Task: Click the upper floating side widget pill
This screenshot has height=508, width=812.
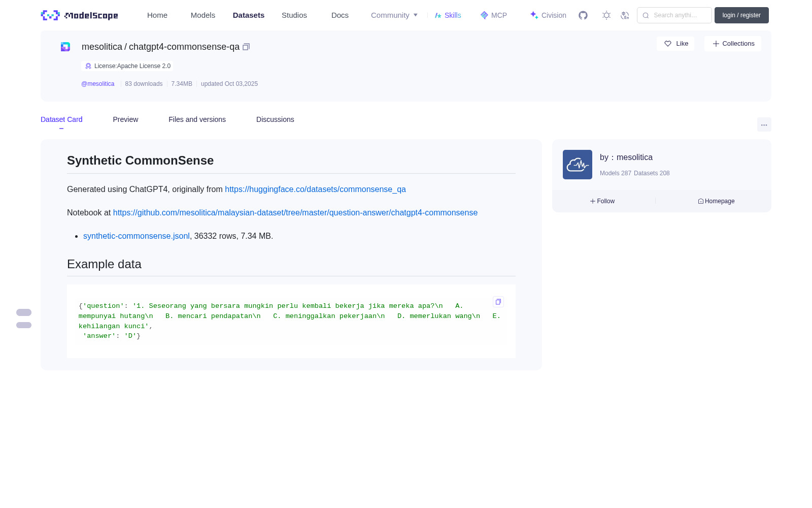Action: [24, 312]
